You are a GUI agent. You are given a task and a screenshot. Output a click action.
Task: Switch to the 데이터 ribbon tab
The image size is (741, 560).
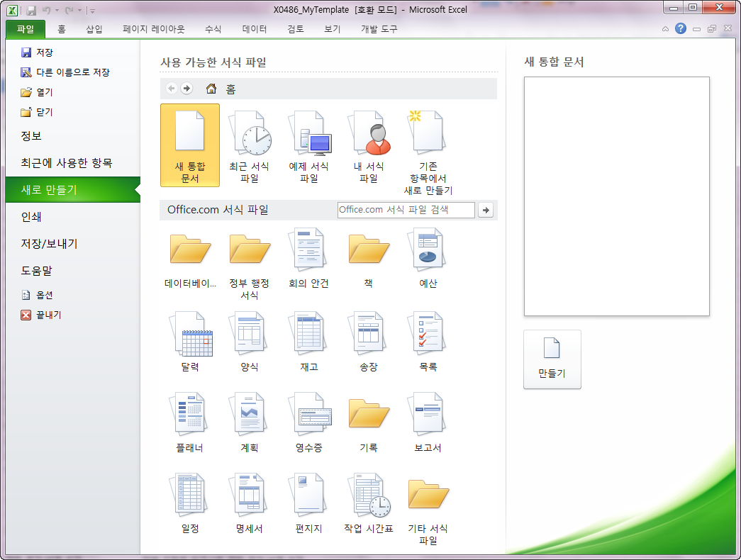click(x=255, y=29)
